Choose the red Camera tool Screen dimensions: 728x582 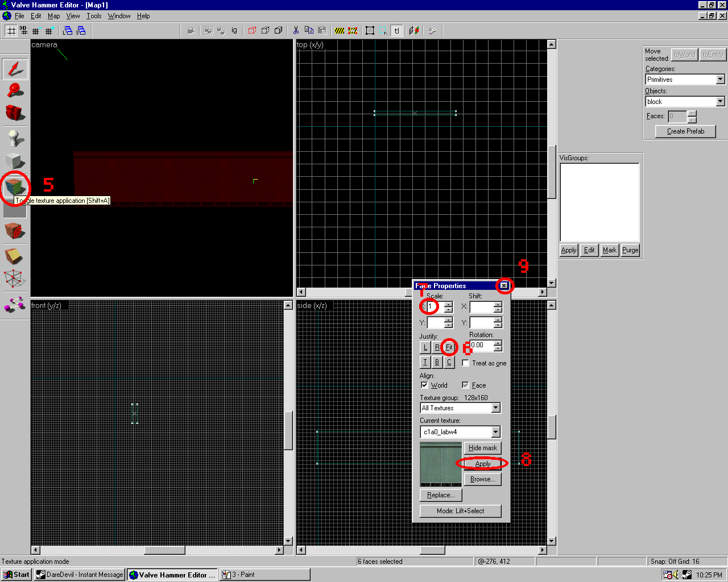(x=15, y=113)
